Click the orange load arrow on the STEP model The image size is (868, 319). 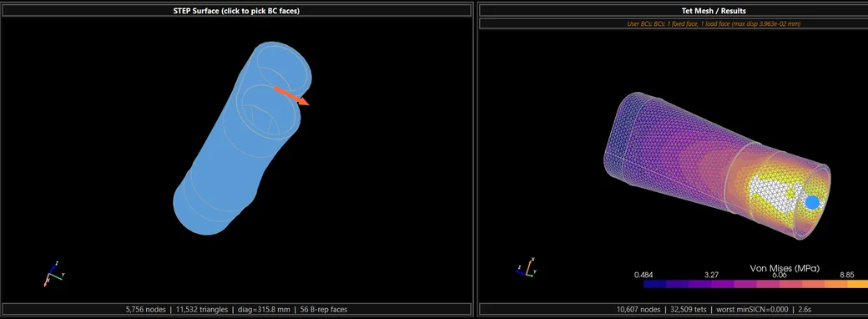point(292,96)
